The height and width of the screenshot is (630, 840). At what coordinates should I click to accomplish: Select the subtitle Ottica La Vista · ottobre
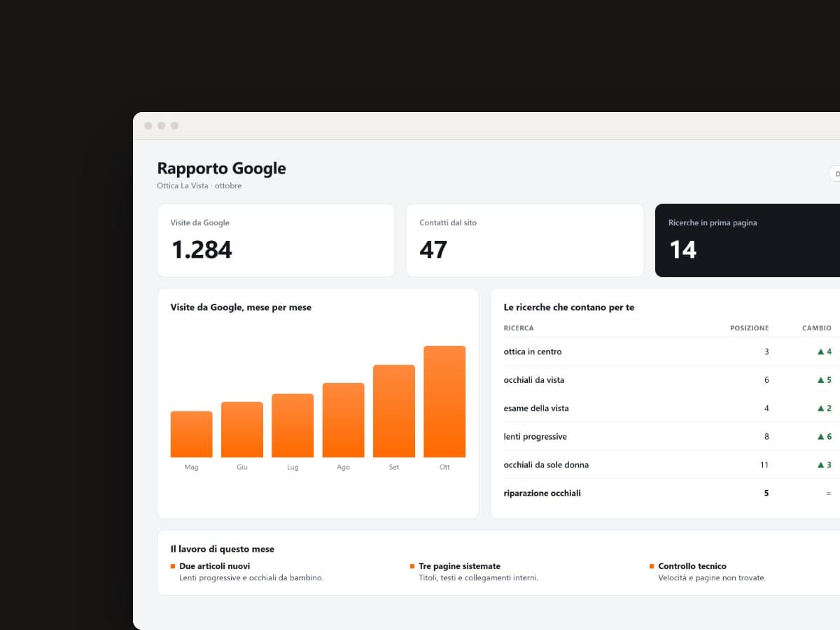pos(199,186)
